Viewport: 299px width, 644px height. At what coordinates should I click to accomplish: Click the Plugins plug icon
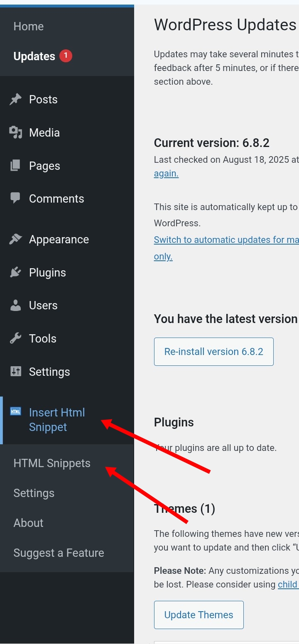pyautogui.click(x=15, y=272)
